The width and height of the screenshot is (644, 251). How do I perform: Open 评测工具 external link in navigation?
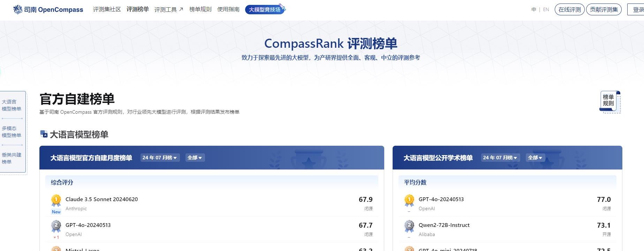[x=169, y=9]
